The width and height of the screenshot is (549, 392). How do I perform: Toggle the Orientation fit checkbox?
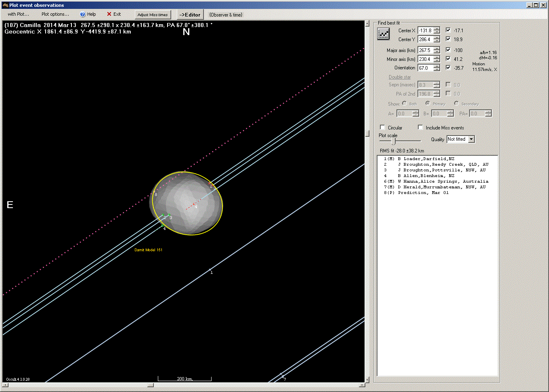click(x=448, y=67)
